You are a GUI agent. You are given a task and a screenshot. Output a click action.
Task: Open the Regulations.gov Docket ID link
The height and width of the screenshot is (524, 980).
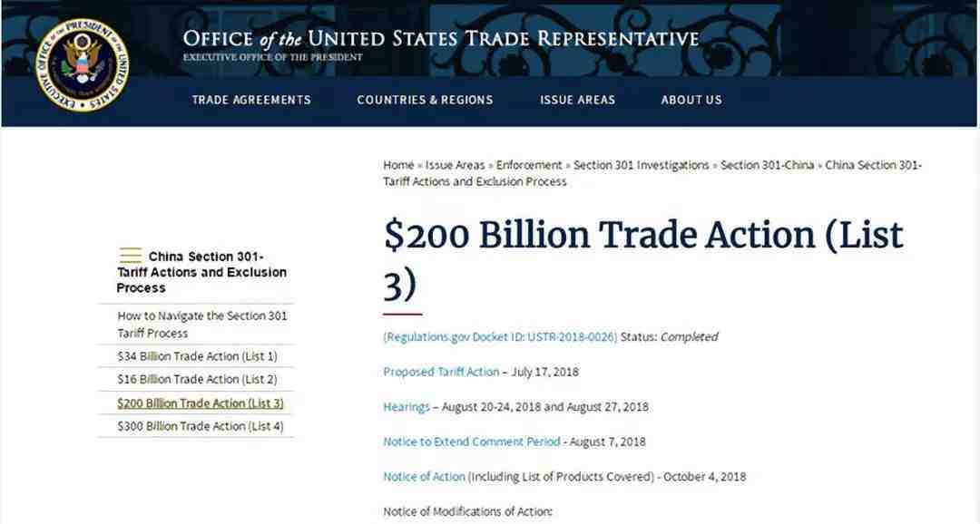(x=500, y=336)
